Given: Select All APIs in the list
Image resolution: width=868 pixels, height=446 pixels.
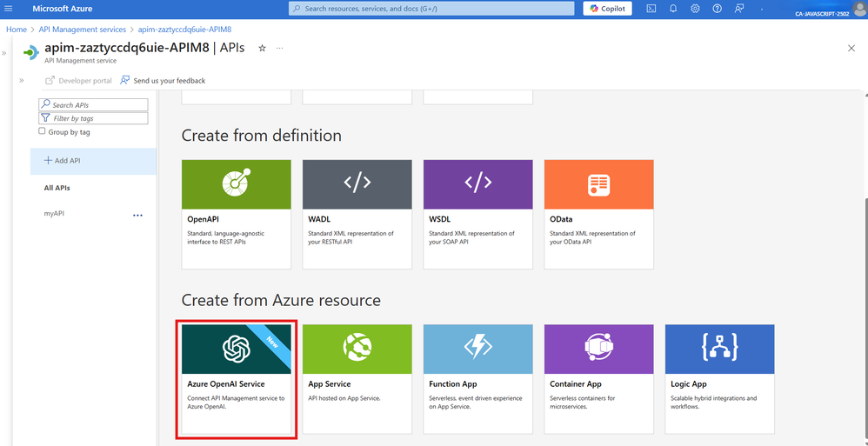Looking at the screenshot, I should click(x=57, y=188).
